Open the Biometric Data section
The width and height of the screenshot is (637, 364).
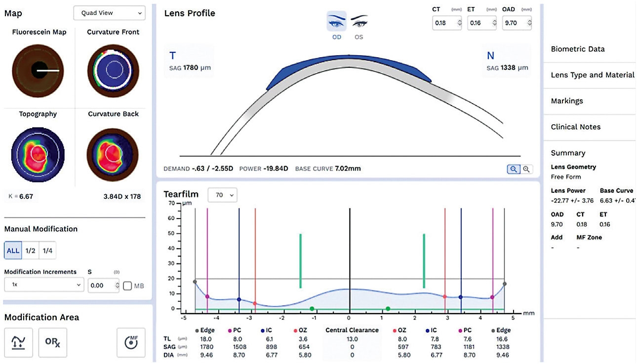[x=578, y=49]
